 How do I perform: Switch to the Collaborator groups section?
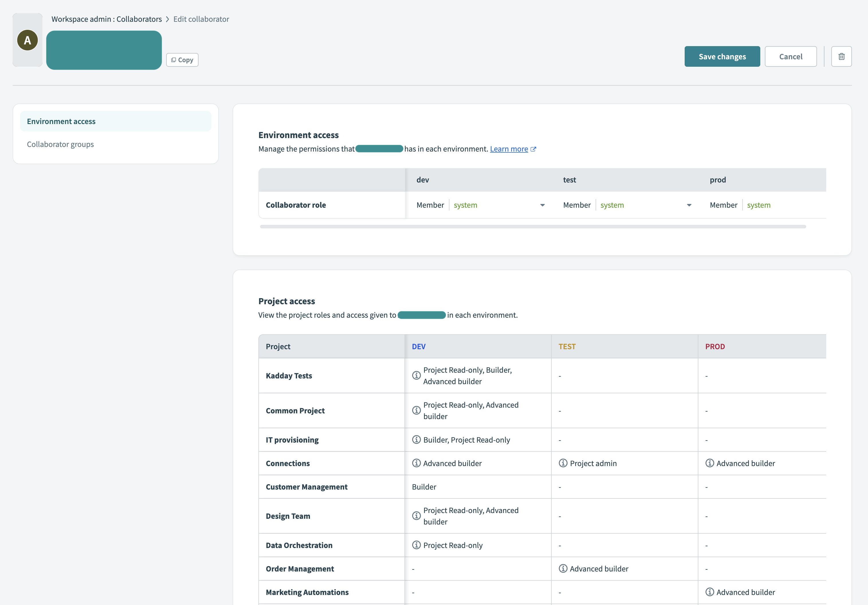coord(60,144)
